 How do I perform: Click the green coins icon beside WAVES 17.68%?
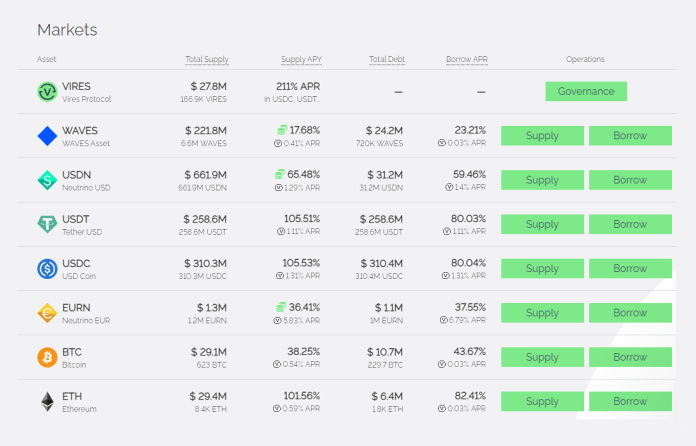(x=282, y=130)
